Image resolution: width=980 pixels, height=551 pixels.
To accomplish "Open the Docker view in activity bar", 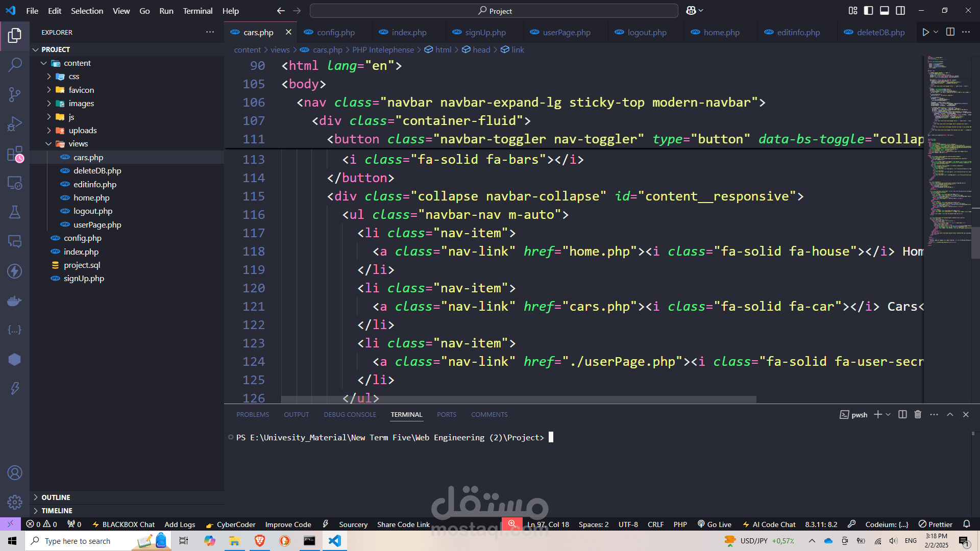I will click(15, 300).
